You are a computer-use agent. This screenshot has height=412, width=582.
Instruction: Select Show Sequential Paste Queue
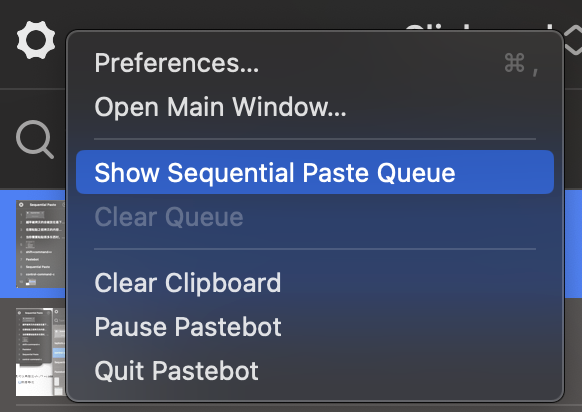click(x=315, y=172)
